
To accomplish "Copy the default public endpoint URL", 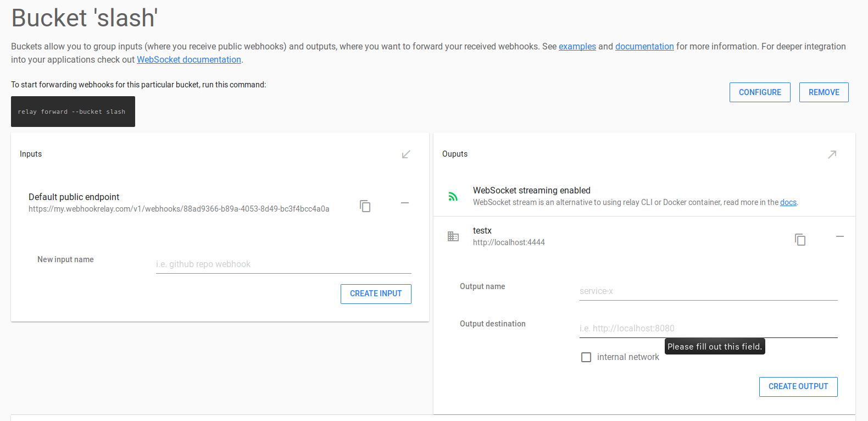I will pyautogui.click(x=365, y=206).
